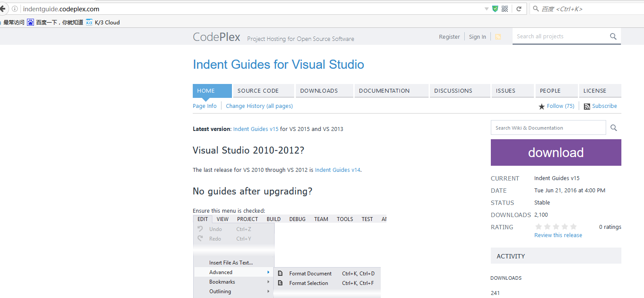Click Insert File As Text... entry

coord(231,262)
